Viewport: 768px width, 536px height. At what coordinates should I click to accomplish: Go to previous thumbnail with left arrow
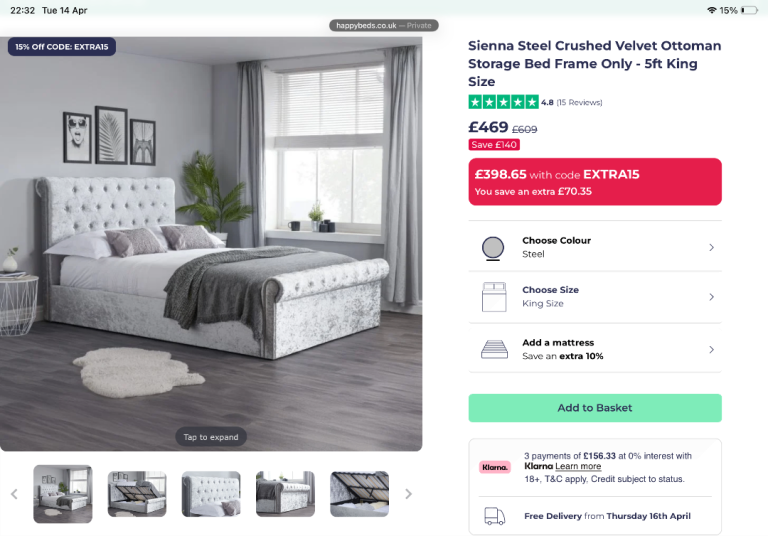click(x=14, y=494)
